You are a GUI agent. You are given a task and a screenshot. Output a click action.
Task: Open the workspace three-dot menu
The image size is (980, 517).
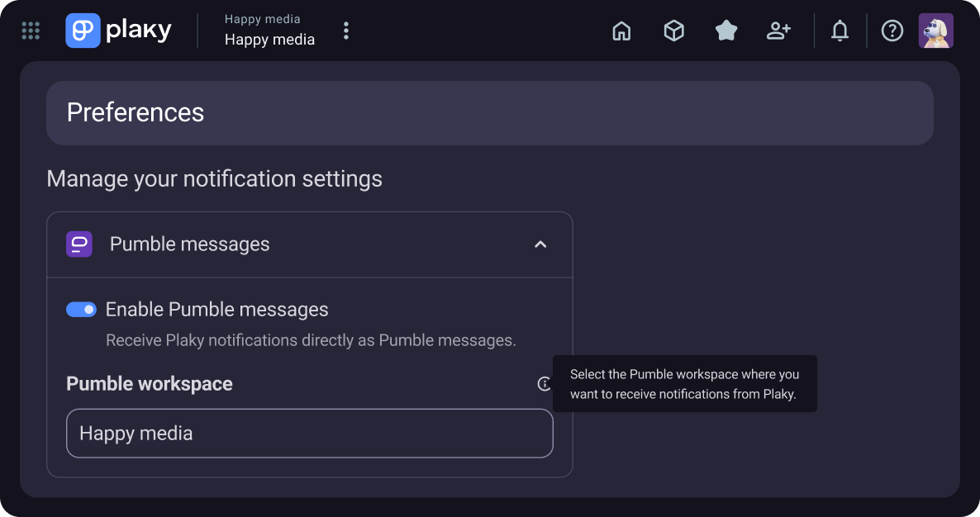pyautogui.click(x=346, y=31)
